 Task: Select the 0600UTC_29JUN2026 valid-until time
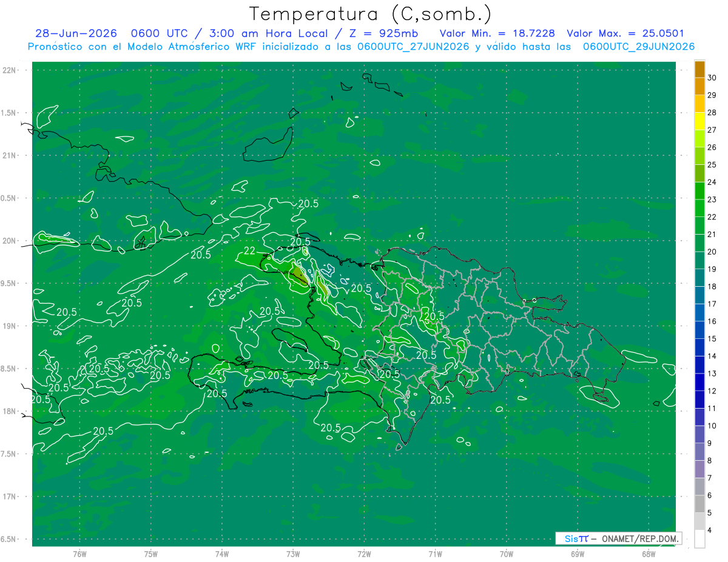(x=639, y=47)
